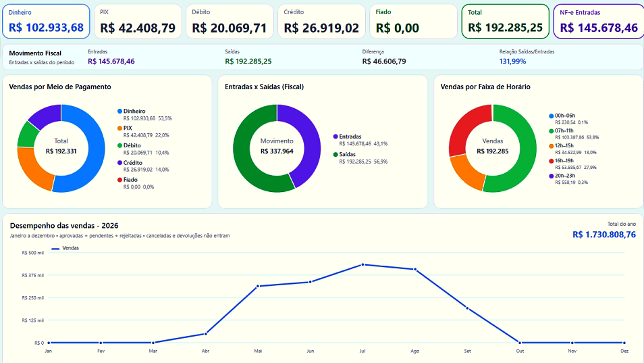Click the Vendas por Meio de Pagamento title
644x363 pixels.
60,87
